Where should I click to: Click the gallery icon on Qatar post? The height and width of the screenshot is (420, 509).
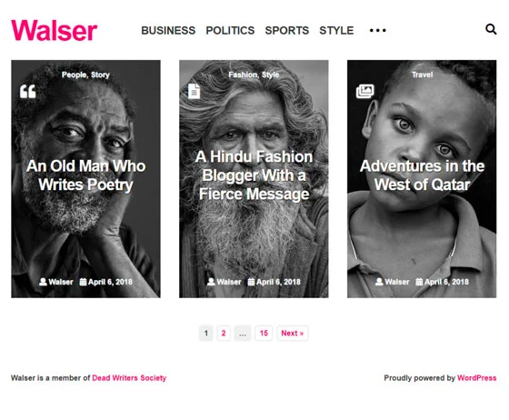(364, 91)
